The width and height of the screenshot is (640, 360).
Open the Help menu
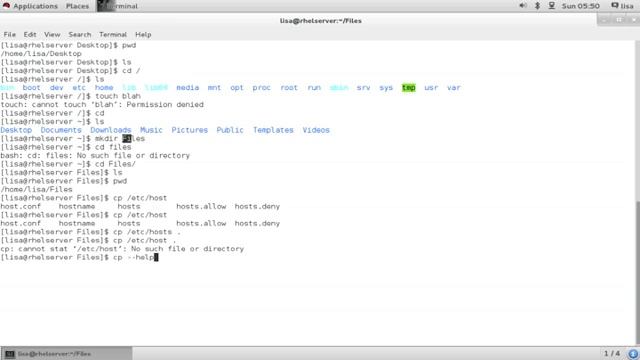click(143, 35)
